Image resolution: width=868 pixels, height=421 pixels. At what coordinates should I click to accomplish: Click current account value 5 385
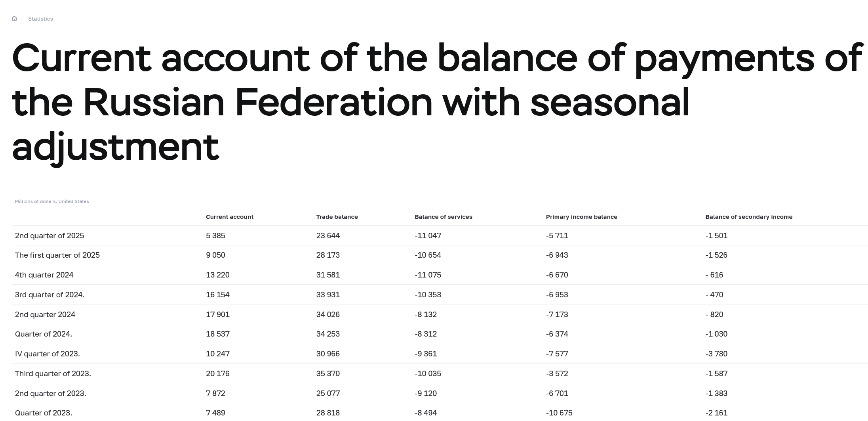coord(215,235)
